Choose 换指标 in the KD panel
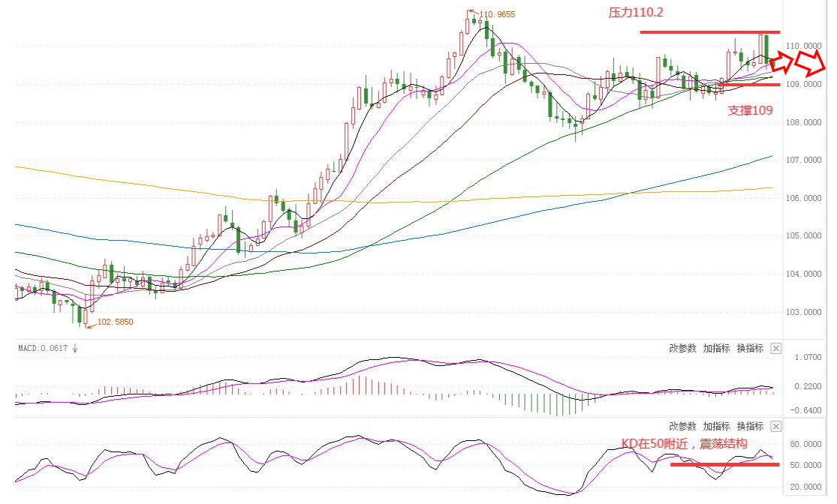The image size is (837, 504). click(750, 426)
